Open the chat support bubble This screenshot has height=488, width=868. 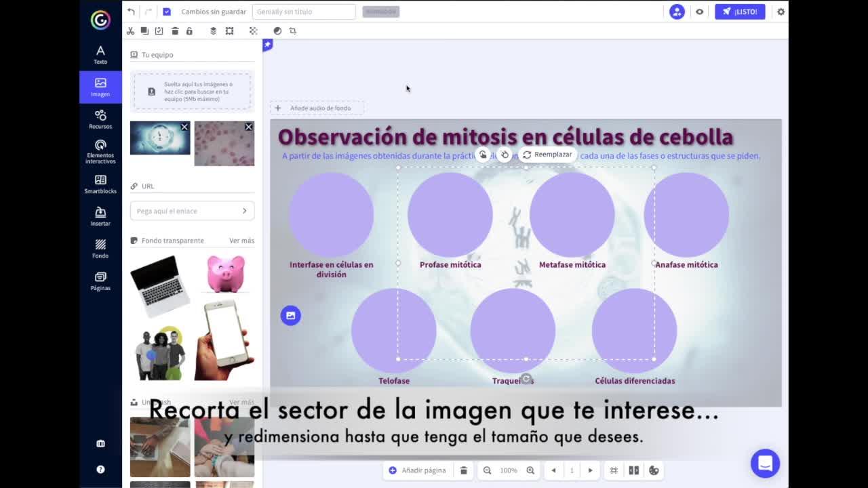tap(765, 464)
